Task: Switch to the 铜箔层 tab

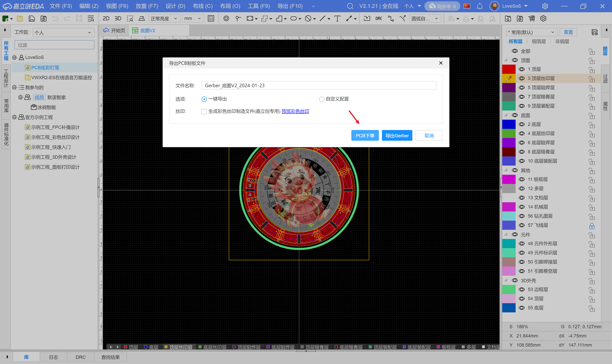Action: click(539, 41)
